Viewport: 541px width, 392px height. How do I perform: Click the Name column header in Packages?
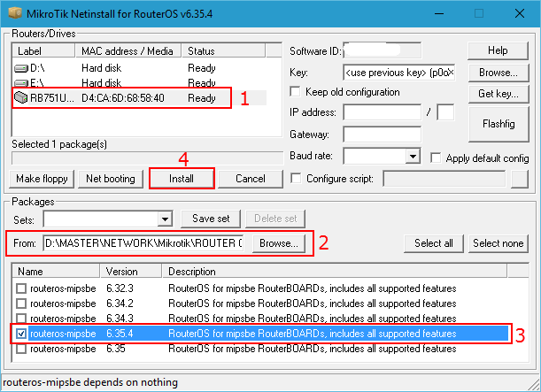(x=56, y=272)
